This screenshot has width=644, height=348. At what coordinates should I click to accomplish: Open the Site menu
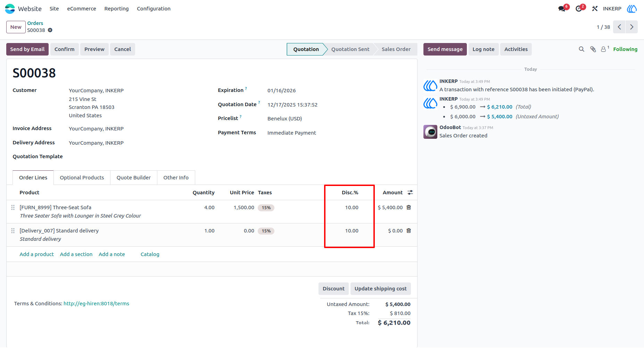pos(54,9)
